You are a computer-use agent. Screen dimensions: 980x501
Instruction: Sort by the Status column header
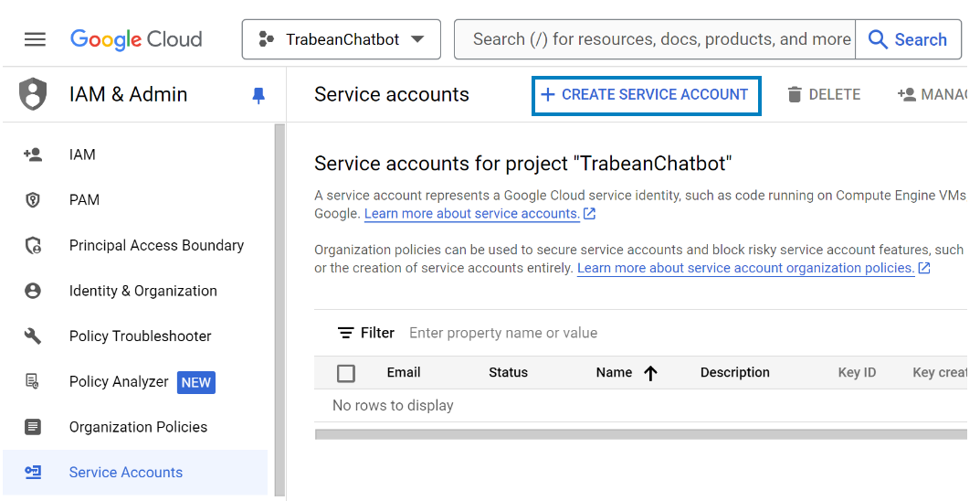click(x=508, y=373)
